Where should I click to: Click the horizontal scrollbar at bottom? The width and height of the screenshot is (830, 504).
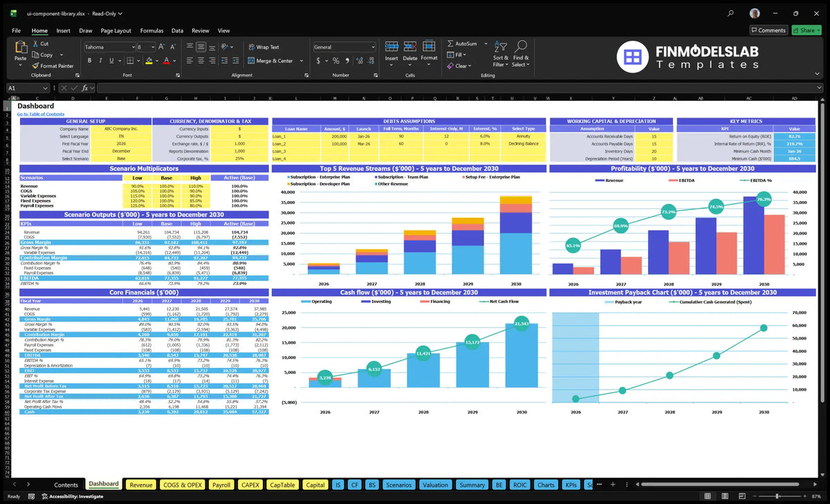pos(719,485)
